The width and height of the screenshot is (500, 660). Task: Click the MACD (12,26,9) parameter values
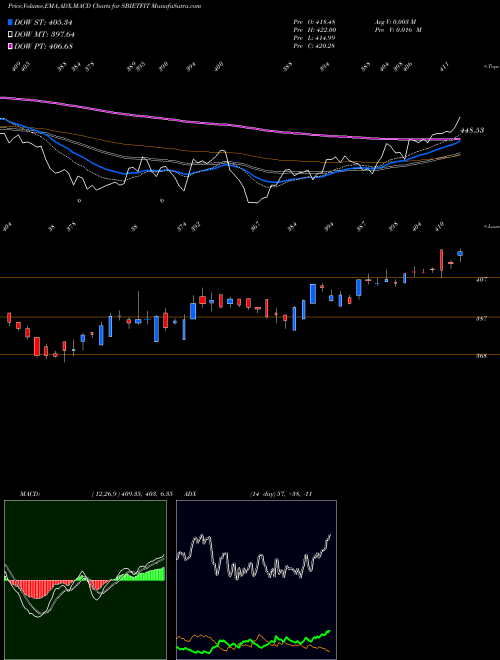pyautogui.click(x=132, y=494)
